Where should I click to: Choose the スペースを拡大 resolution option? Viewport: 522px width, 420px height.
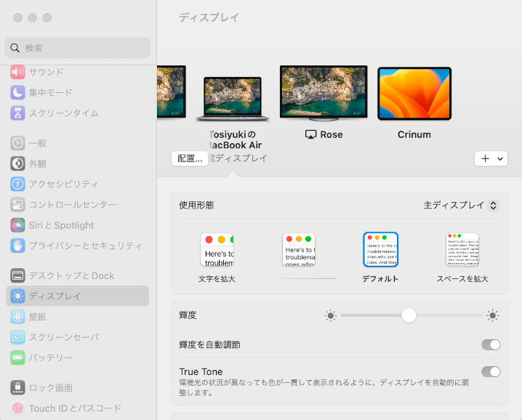[x=462, y=251]
